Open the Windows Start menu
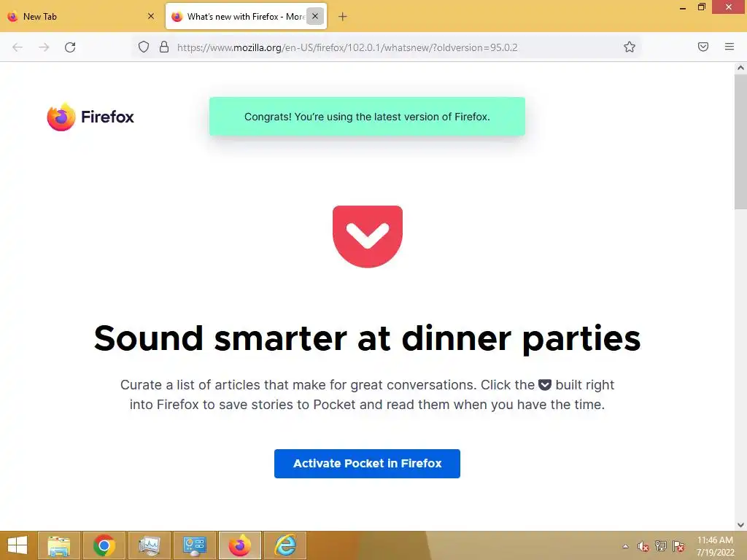The width and height of the screenshot is (747, 560). coord(18,545)
